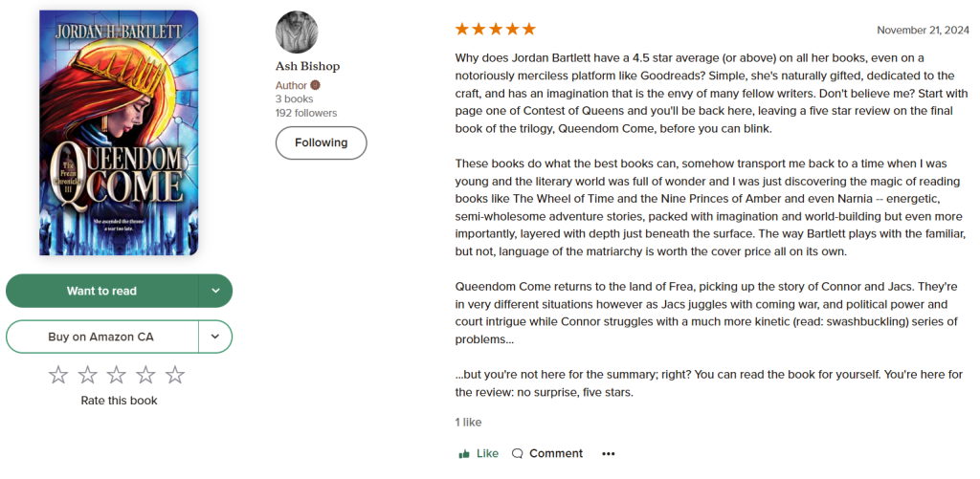Rate this book four stars
This screenshot has height=479, width=980.
[x=145, y=375]
